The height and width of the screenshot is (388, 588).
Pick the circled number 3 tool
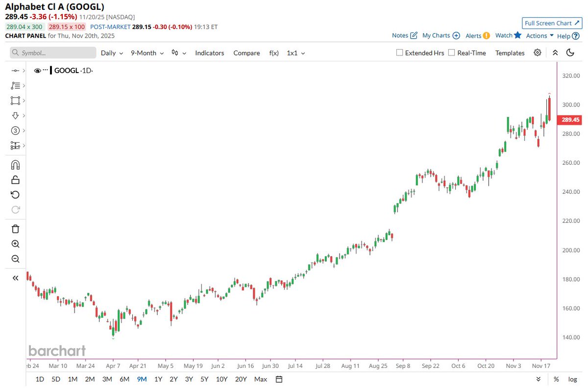pyautogui.click(x=15, y=130)
